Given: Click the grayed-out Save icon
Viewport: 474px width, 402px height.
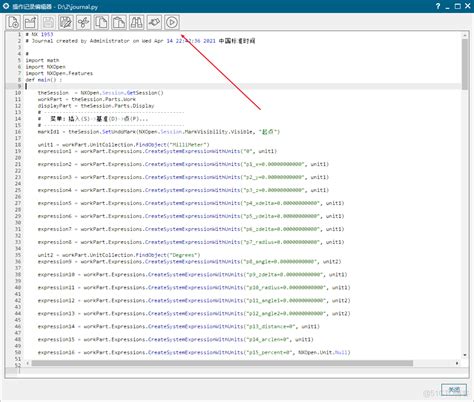Looking at the screenshot, I should pos(48,22).
